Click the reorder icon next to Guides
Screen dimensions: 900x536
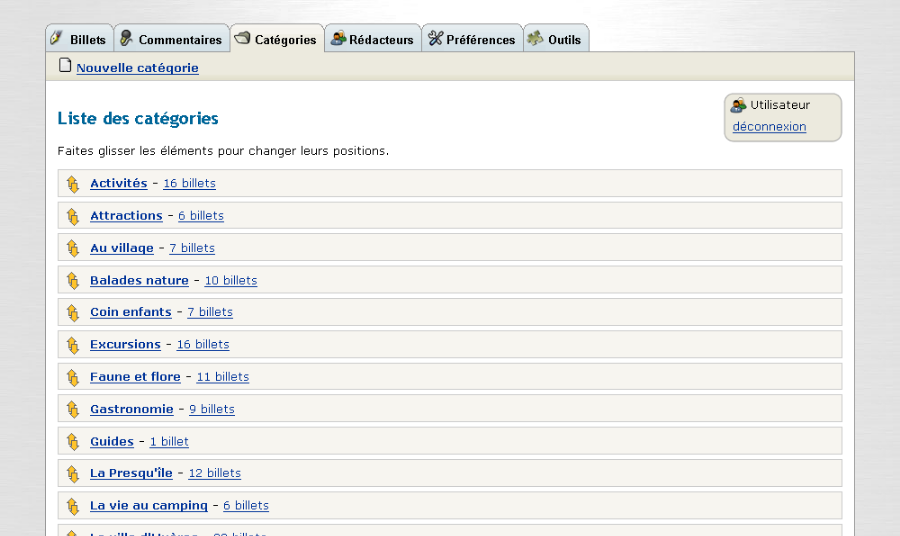point(72,441)
